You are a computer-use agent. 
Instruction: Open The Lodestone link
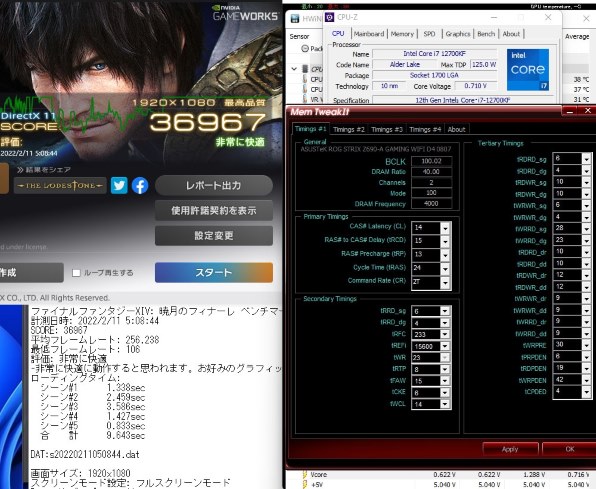coord(60,186)
